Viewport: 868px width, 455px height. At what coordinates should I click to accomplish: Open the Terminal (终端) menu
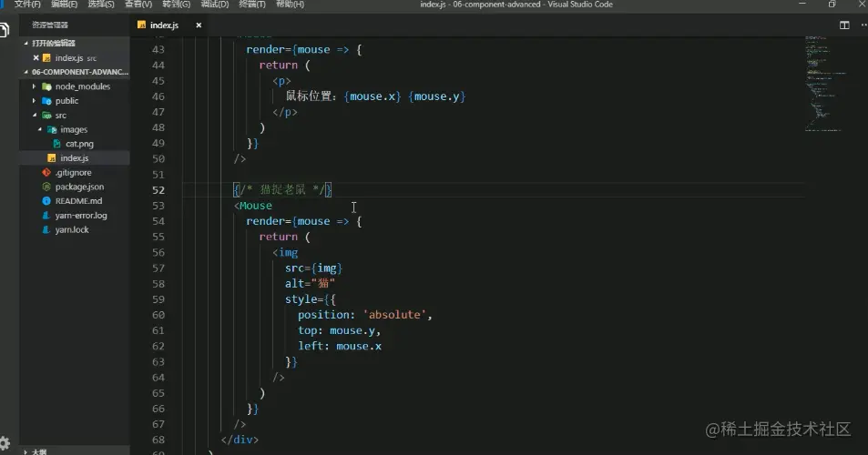coord(252,5)
